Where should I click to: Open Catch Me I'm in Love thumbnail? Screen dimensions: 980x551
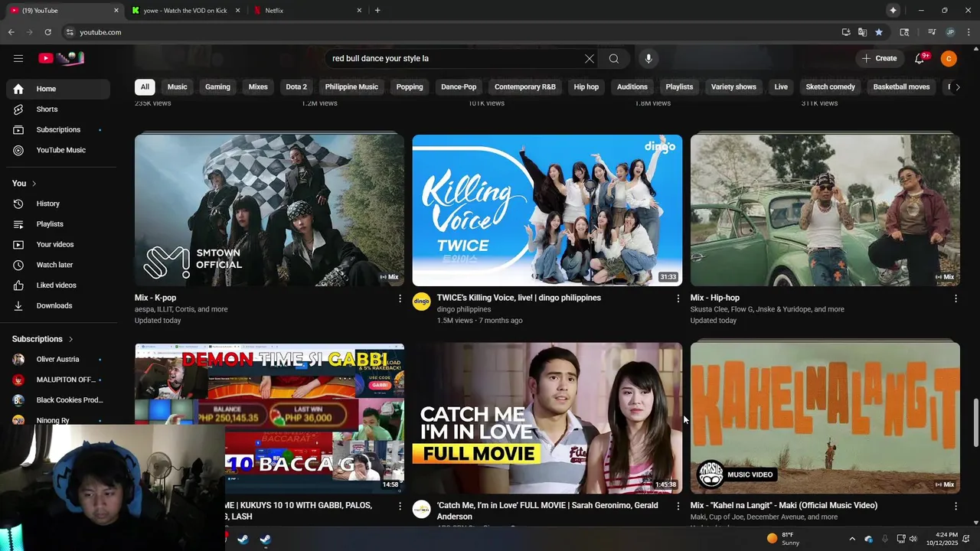click(547, 418)
